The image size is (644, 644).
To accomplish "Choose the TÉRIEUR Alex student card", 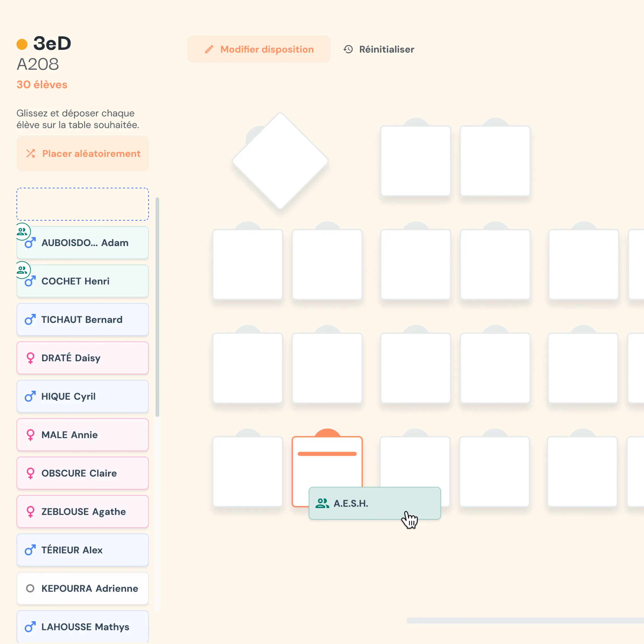I will click(83, 550).
